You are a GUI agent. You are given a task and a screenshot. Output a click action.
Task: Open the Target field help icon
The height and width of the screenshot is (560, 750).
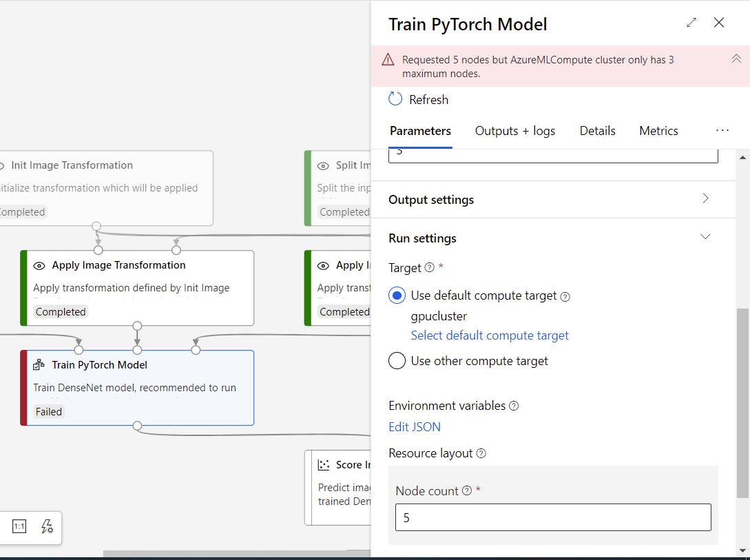(x=430, y=268)
